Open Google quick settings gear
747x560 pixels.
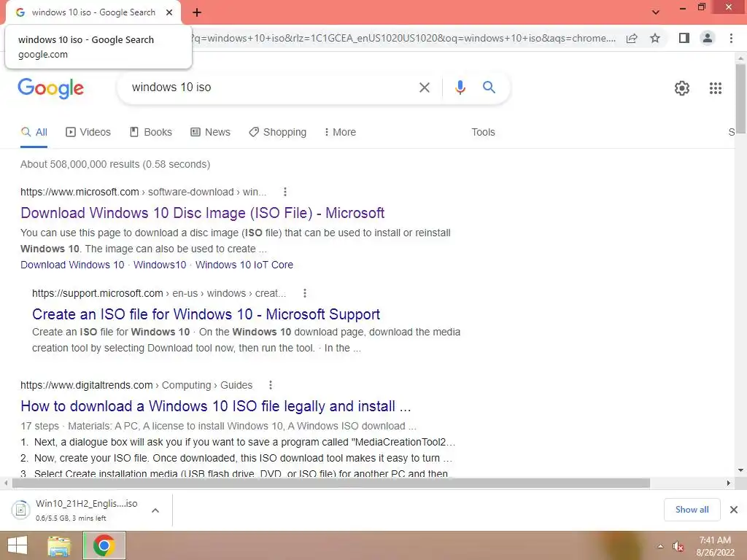coord(682,88)
